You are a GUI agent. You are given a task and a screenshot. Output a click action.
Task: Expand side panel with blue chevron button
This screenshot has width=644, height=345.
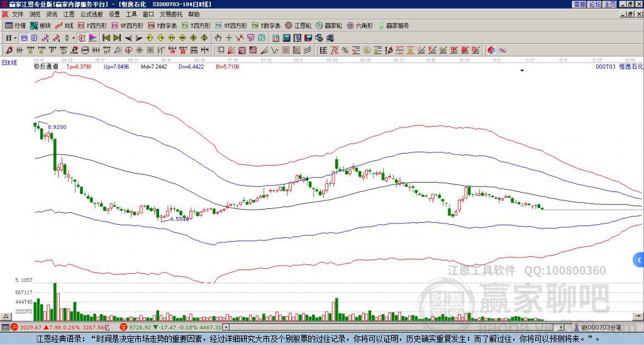point(639,260)
